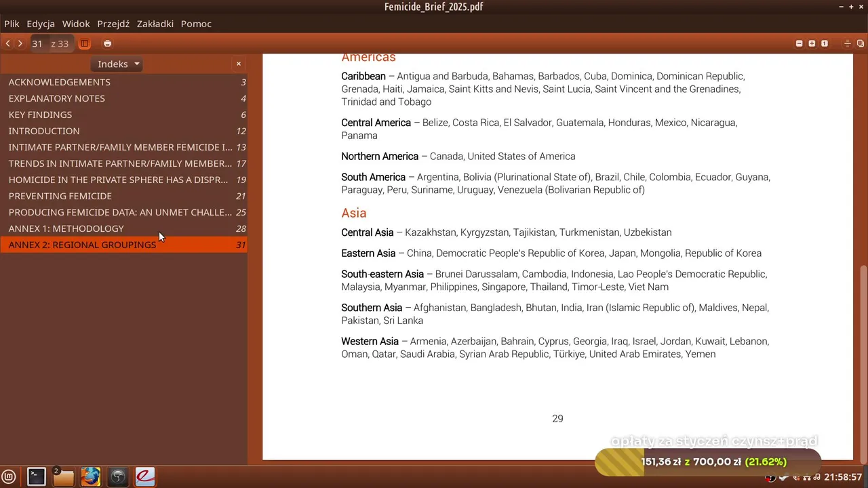868x488 pixels.
Task: Open the Przejdź menu
Action: [113, 24]
